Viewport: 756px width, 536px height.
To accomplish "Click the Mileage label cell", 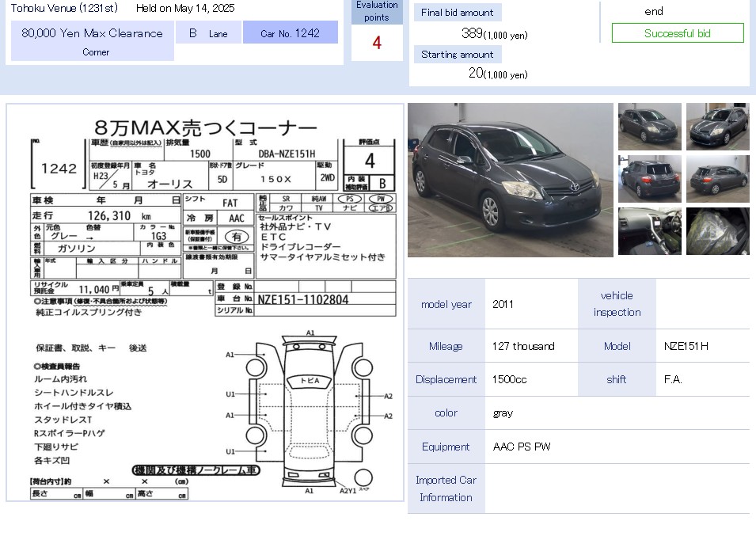I will 446,346.
